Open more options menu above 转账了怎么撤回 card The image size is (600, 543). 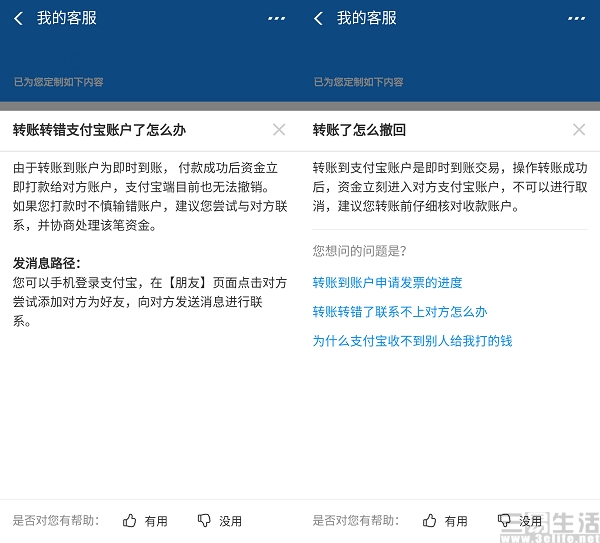click(x=576, y=18)
